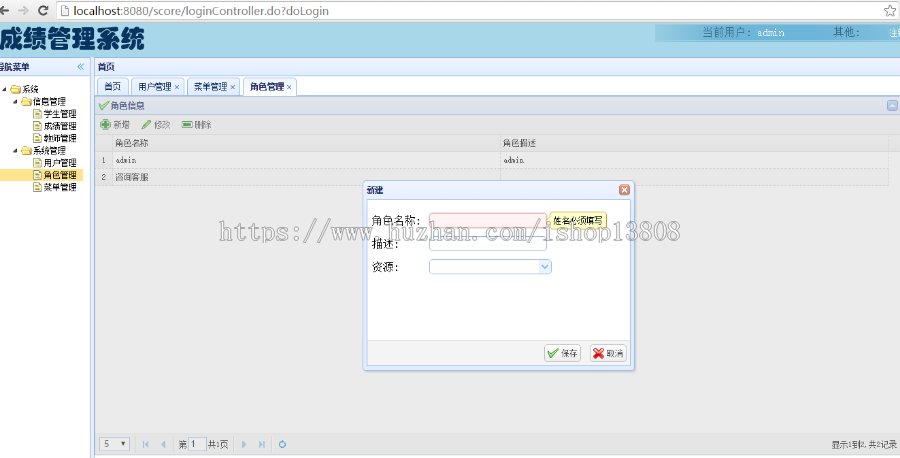Close the 新建 dialog
Screen dimensions: 900x458
(624, 190)
